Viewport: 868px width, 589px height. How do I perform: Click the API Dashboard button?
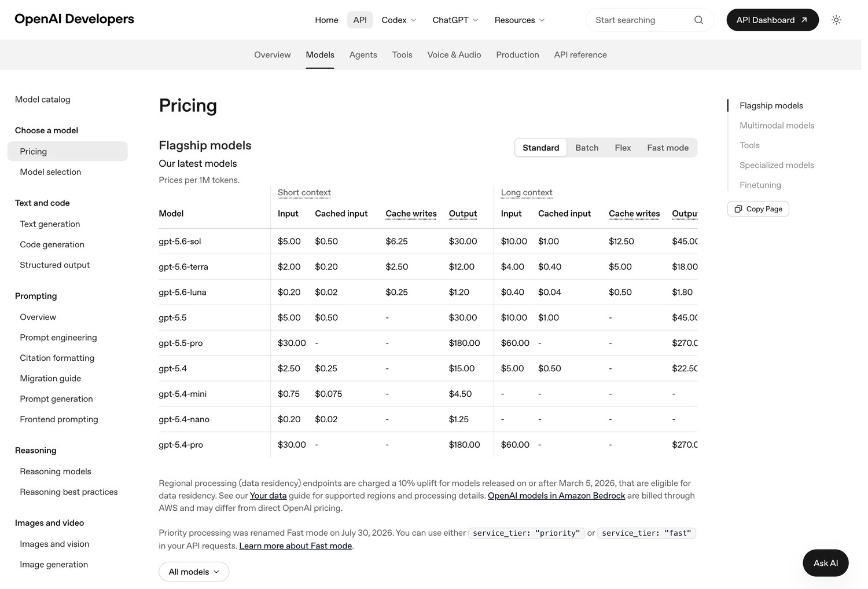point(773,20)
